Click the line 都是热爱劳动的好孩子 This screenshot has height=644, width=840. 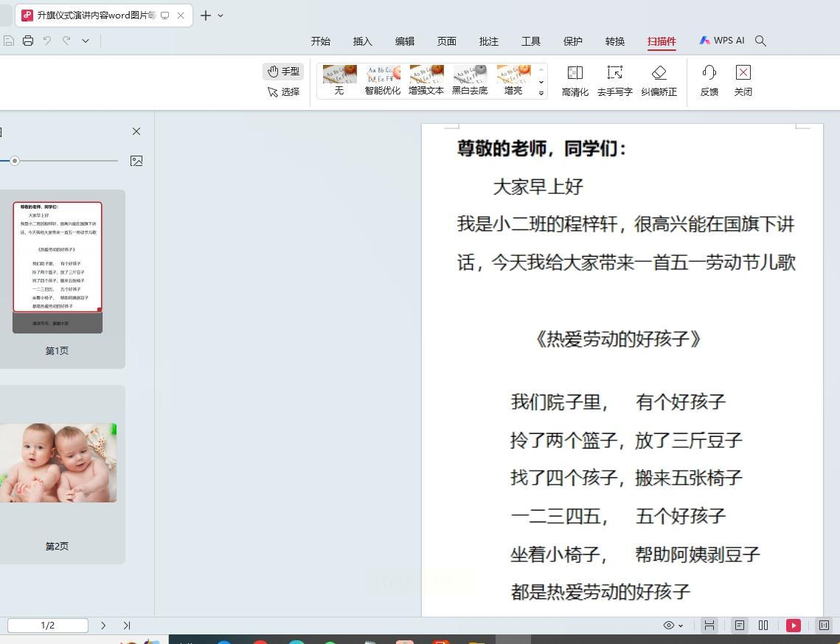(x=600, y=592)
